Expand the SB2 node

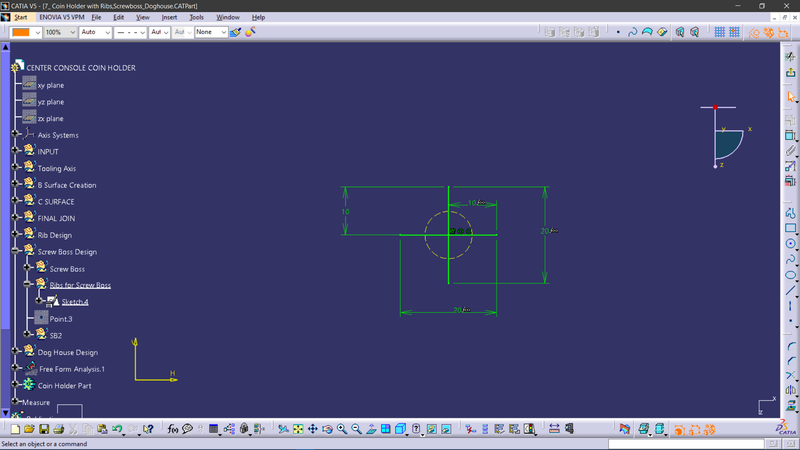click(x=28, y=335)
